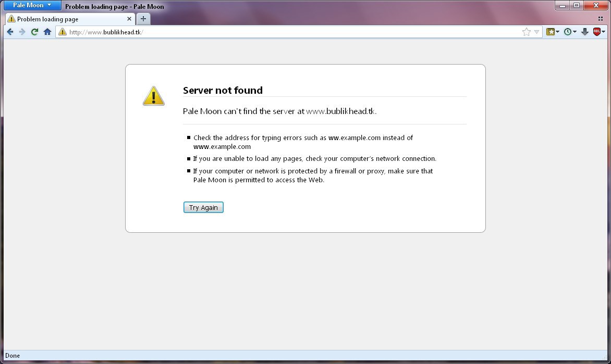Close the Pale Moon window
The width and height of the screenshot is (611, 364).
point(596,5)
